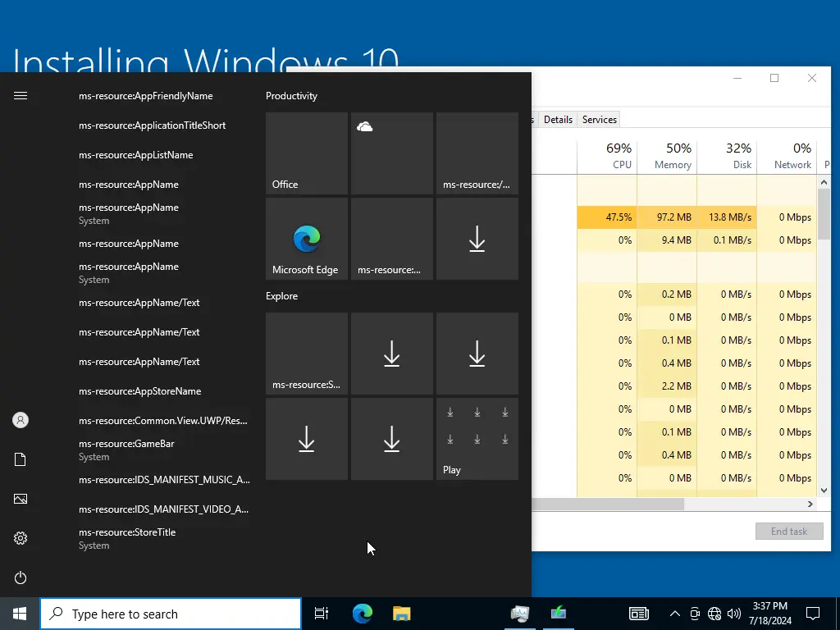Click the Power icon in Start
The width and height of the screenshot is (840, 630).
tap(21, 577)
